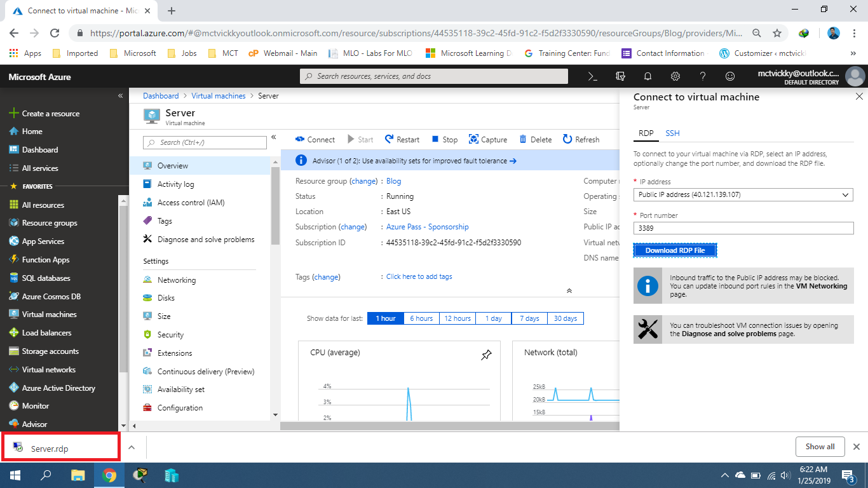Click Create a resource in sidebar

[44, 114]
